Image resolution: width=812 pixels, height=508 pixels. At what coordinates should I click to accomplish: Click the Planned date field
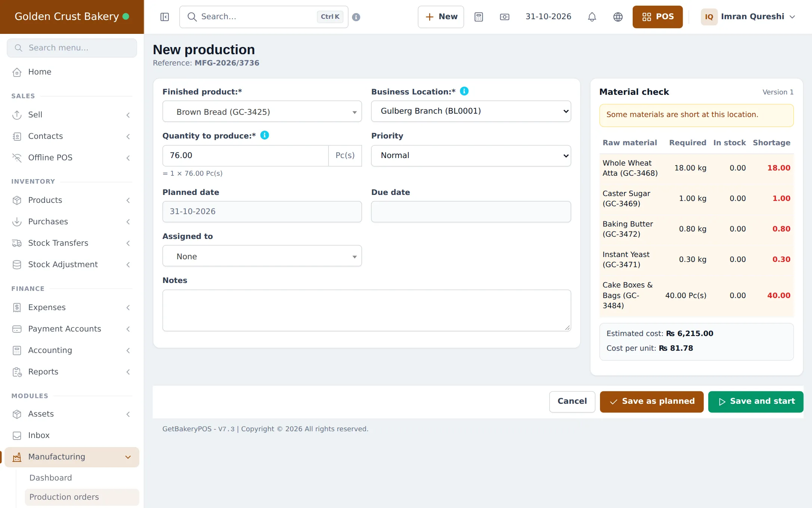point(262,211)
